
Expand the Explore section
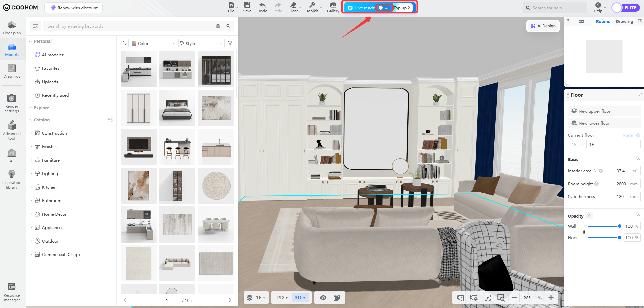(x=30, y=108)
